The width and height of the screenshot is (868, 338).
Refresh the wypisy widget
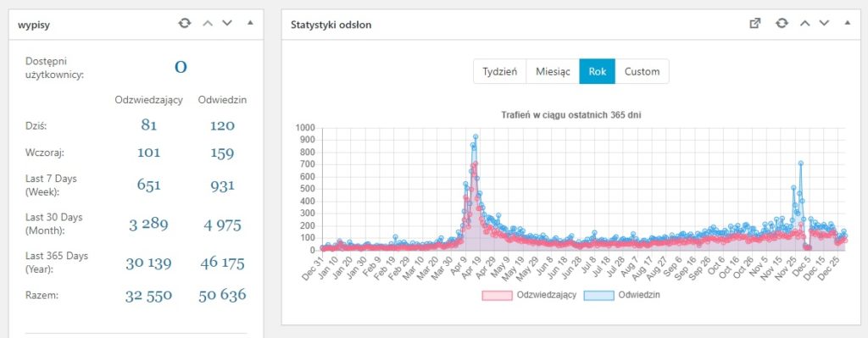pyautogui.click(x=184, y=23)
